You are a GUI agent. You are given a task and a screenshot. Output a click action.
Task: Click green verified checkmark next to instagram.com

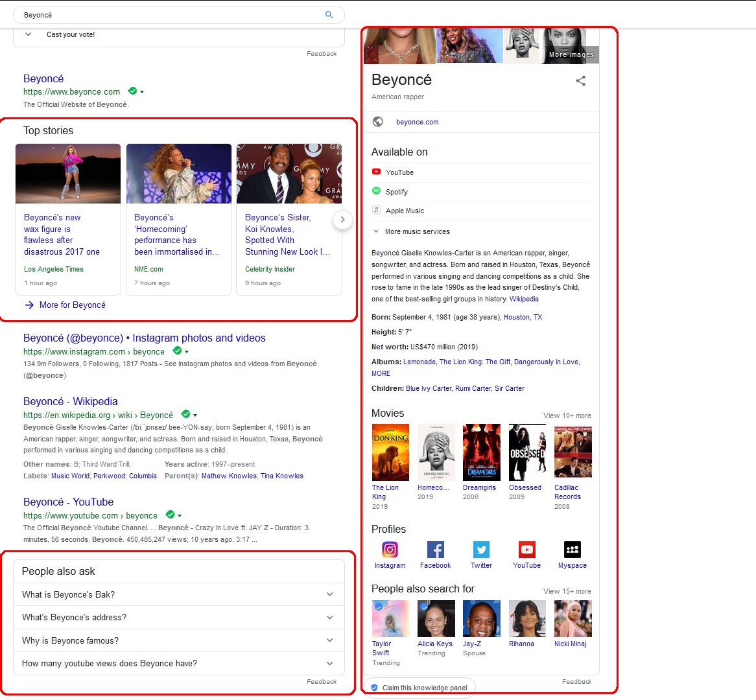(177, 351)
